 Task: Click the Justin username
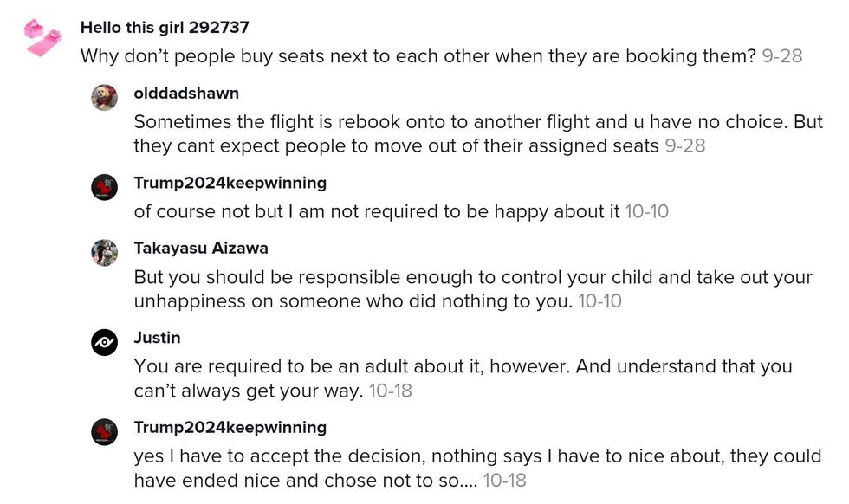[157, 338]
